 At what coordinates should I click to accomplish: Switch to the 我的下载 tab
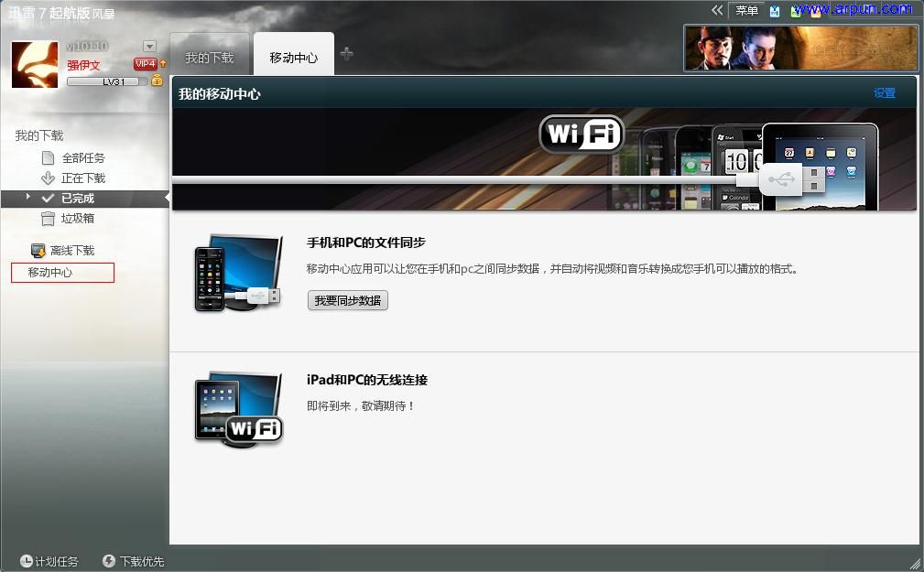[209, 54]
